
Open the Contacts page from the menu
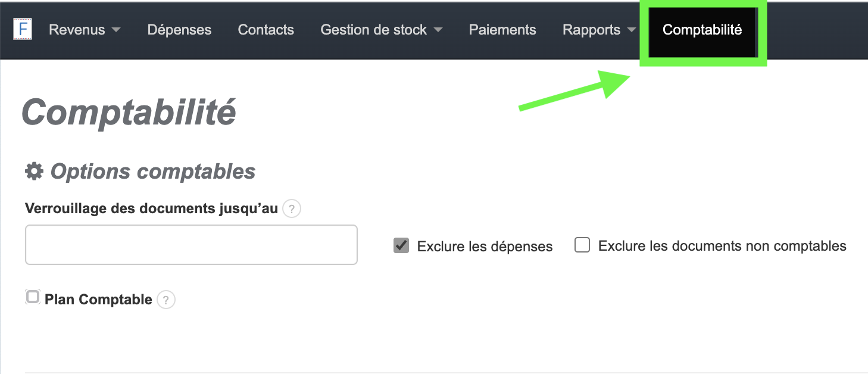pos(266,30)
